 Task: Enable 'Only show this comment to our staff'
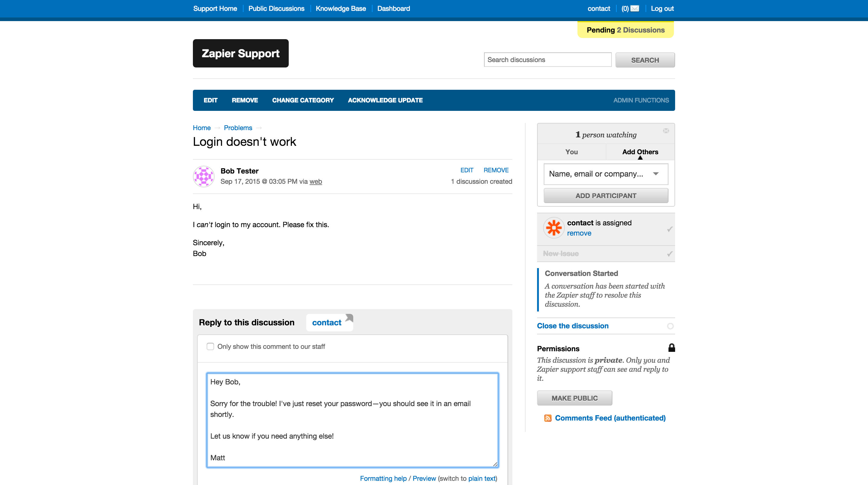pos(210,346)
